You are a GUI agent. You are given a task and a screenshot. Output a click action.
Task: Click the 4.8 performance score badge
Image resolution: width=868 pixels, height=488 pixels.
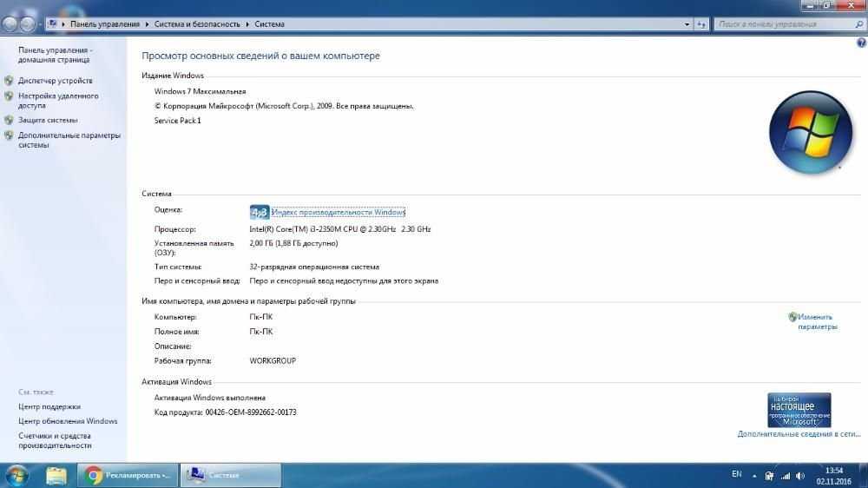[259, 212]
